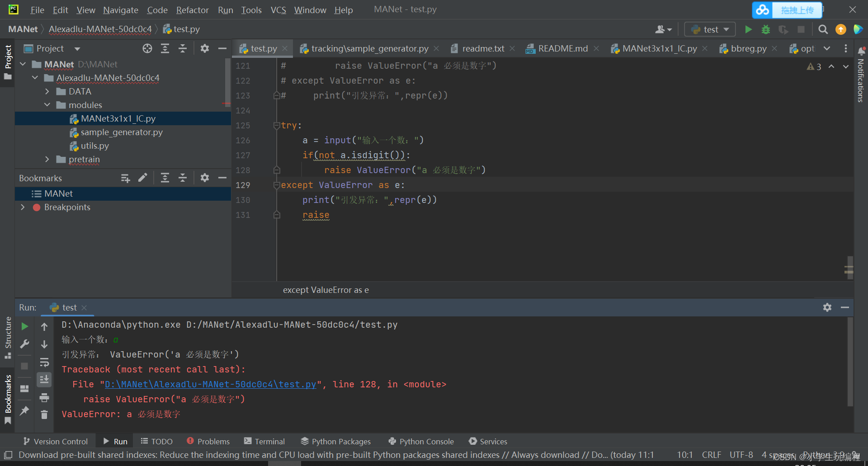Expand all nodes in Project panel

pyautogui.click(x=165, y=48)
